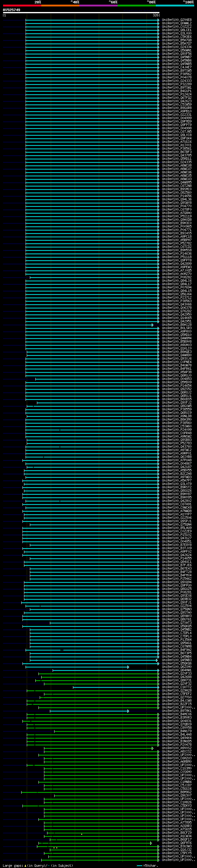Select the UniRef100_Q42802 hit label
Screen dimensions: 197x868
[x=177, y=501]
